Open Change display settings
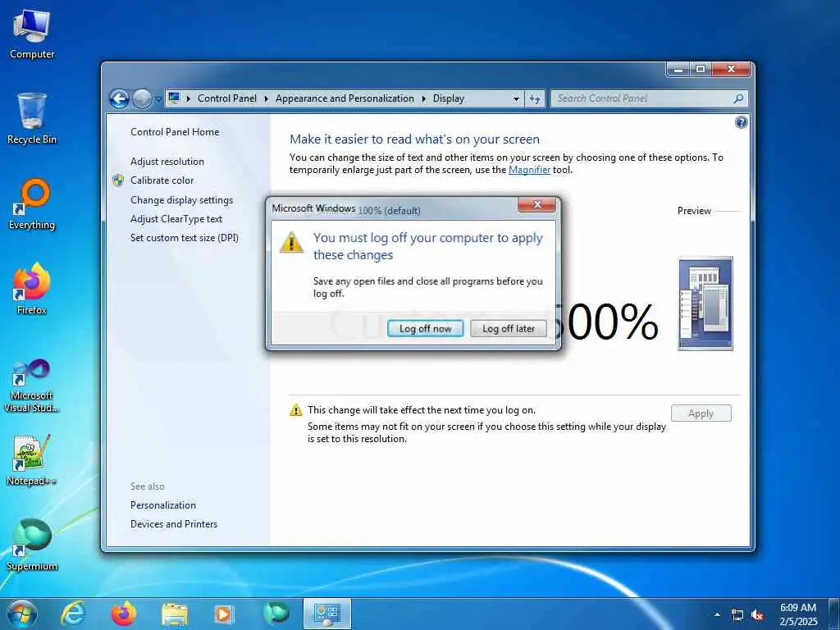The image size is (840, 630). click(181, 200)
